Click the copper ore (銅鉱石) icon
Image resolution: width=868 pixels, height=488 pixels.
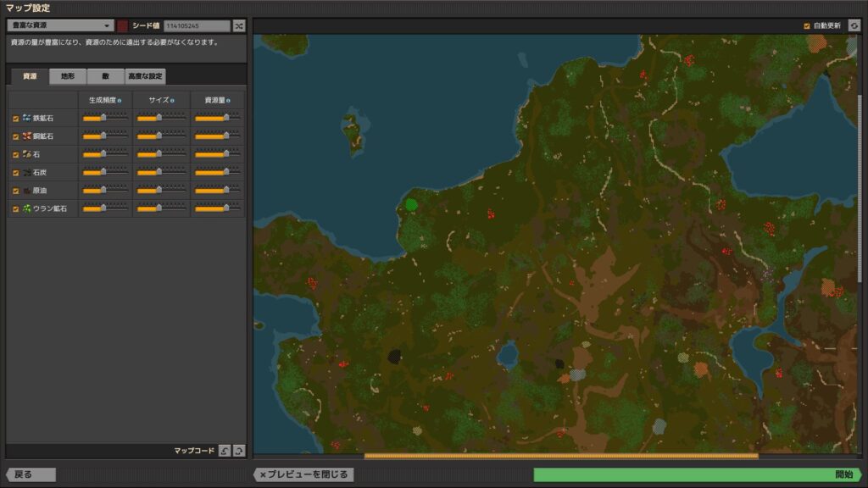pyautogui.click(x=26, y=136)
